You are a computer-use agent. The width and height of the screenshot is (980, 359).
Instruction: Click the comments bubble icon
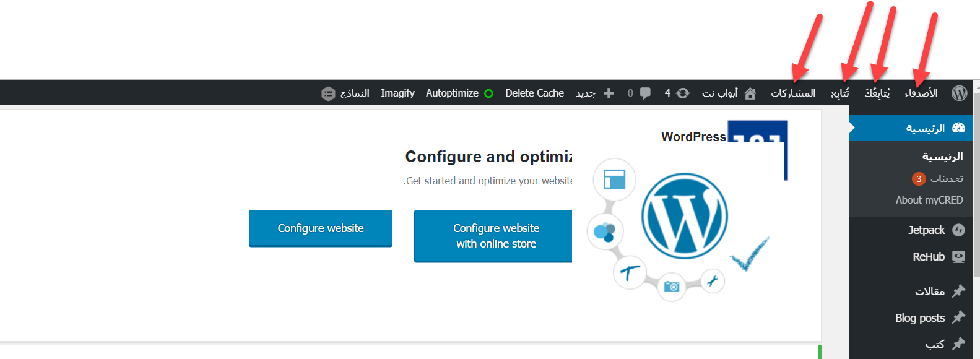[x=645, y=93]
